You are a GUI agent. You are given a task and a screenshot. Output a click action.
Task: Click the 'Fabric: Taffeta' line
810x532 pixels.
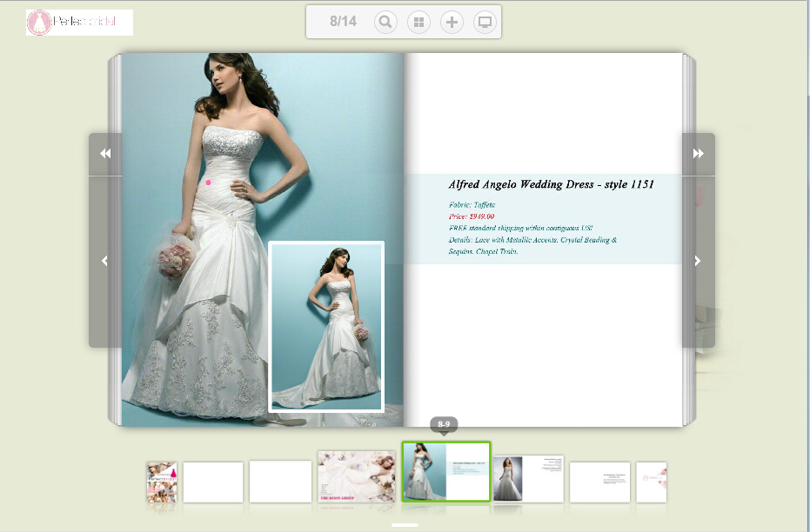click(x=472, y=205)
